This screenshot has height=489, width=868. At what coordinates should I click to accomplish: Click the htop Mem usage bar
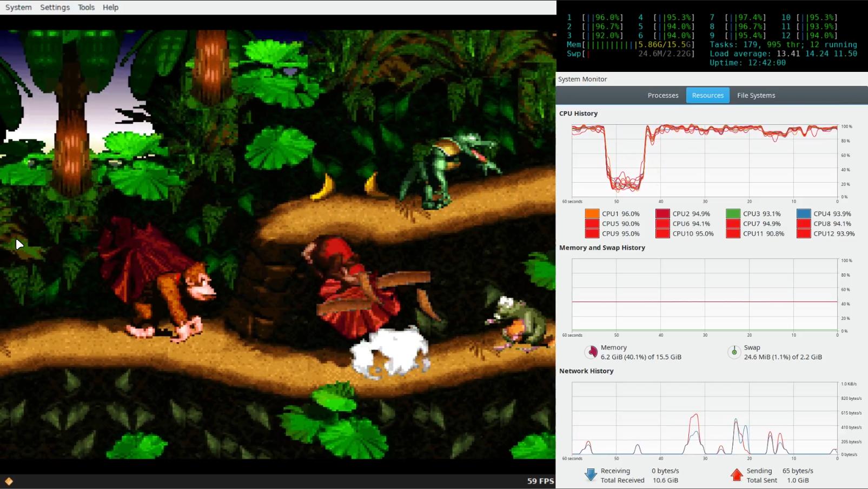click(631, 44)
